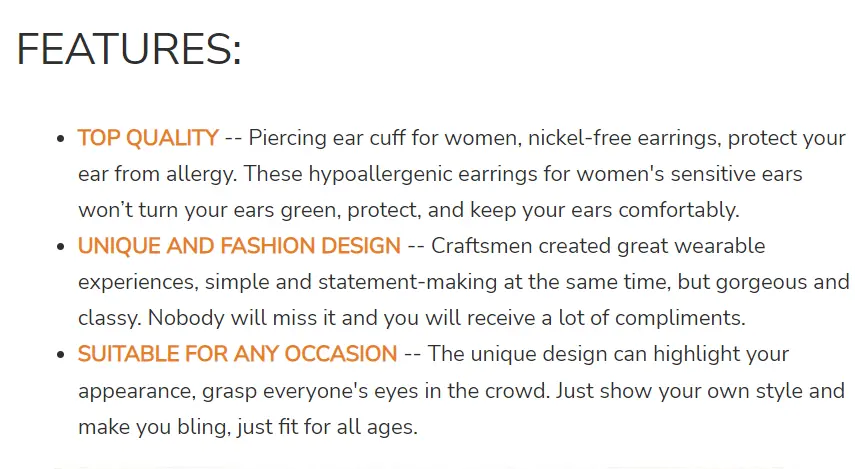
Task: Click the UNIQUE AND FASHION DESIGN label
Action: pos(239,246)
